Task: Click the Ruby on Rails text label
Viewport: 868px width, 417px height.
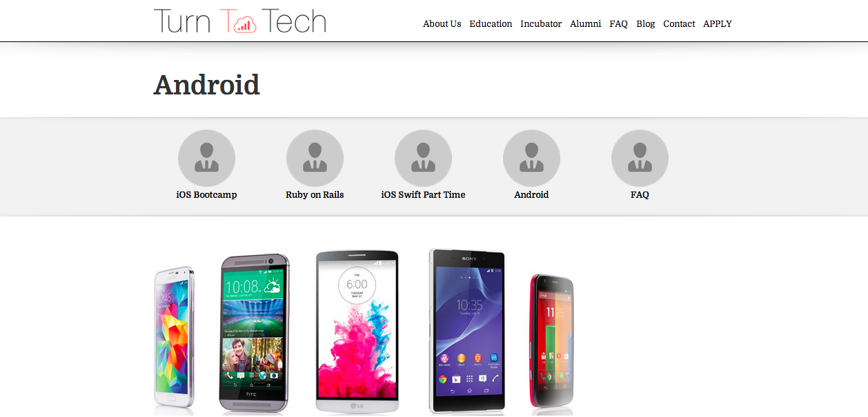Action: [315, 195]
